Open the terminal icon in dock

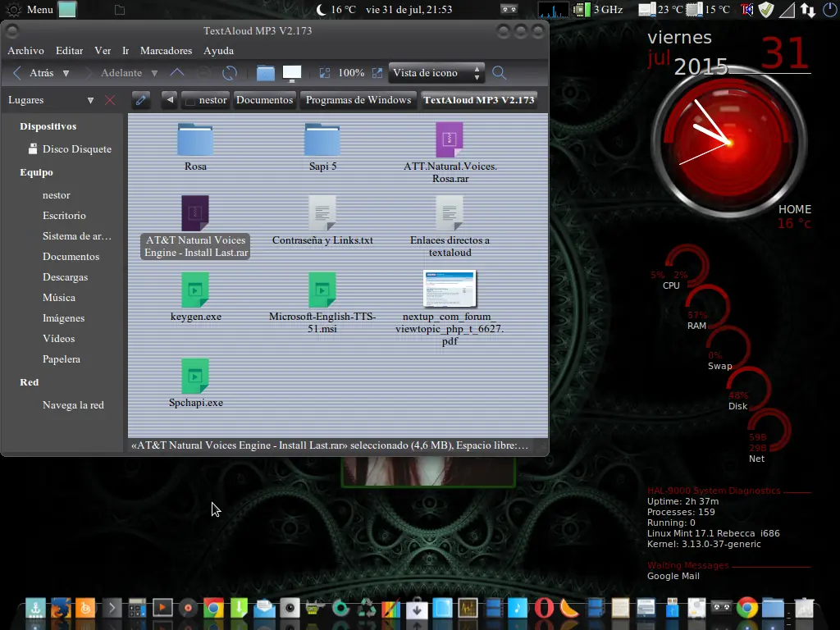coord(112,608)
